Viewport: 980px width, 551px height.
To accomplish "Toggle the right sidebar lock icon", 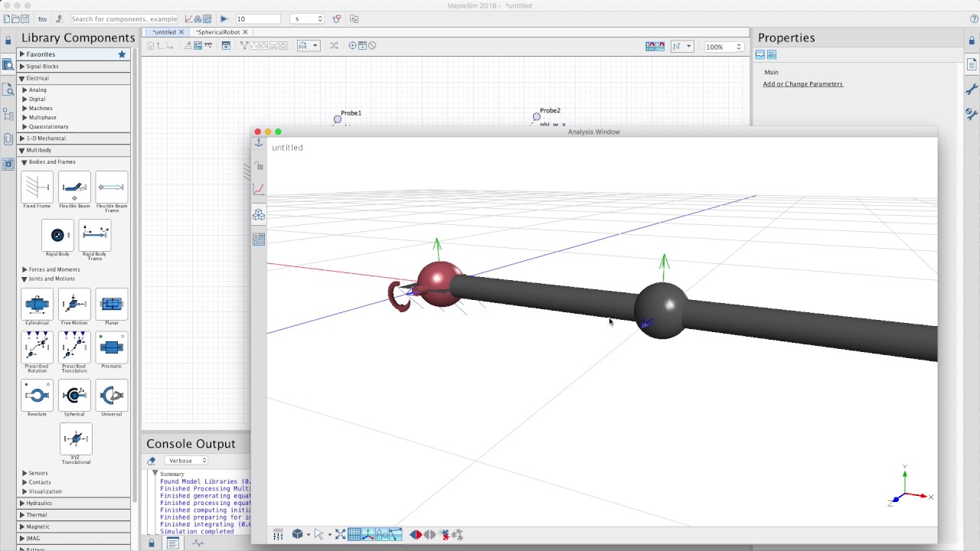I will click(972, 41).
